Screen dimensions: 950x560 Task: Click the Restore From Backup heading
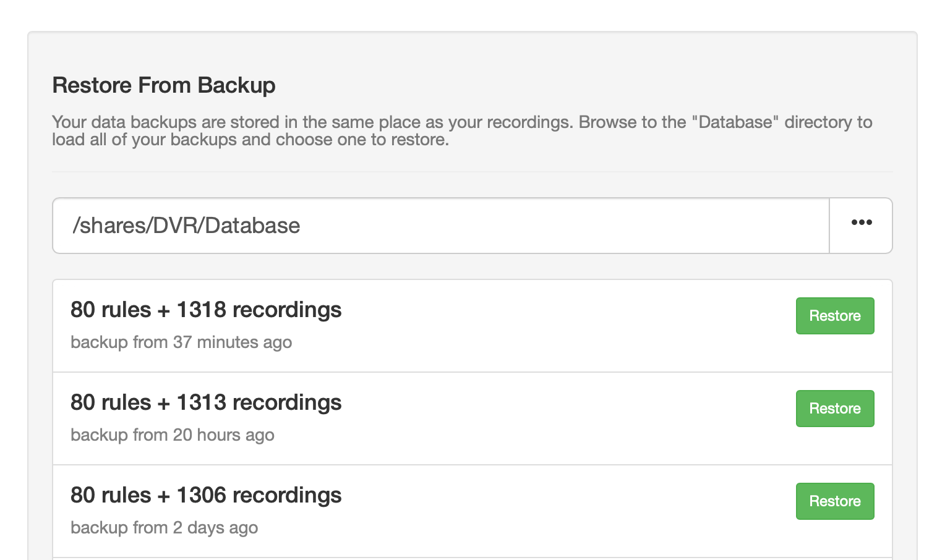[x=164, y=85]
